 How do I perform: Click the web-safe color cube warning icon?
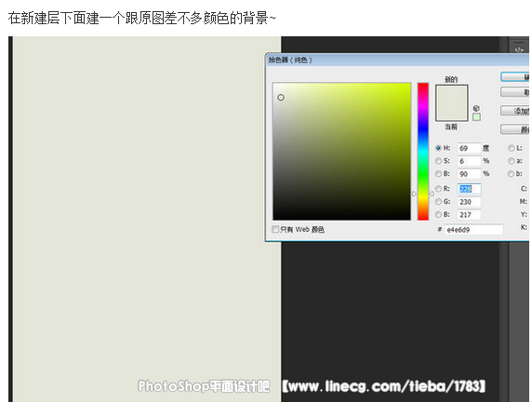476,108
